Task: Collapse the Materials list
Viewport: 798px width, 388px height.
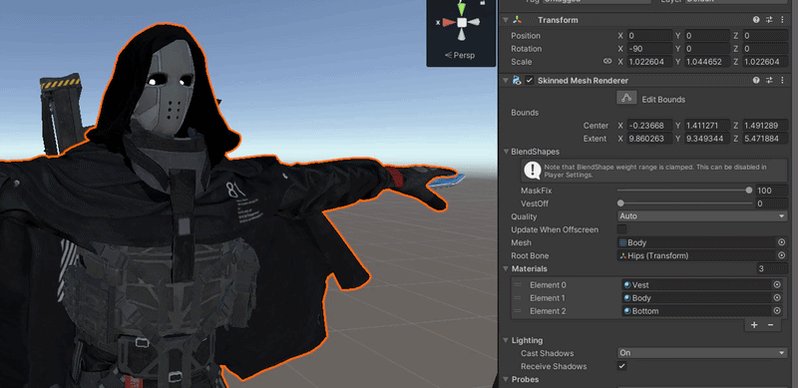Action: [506, 268]
